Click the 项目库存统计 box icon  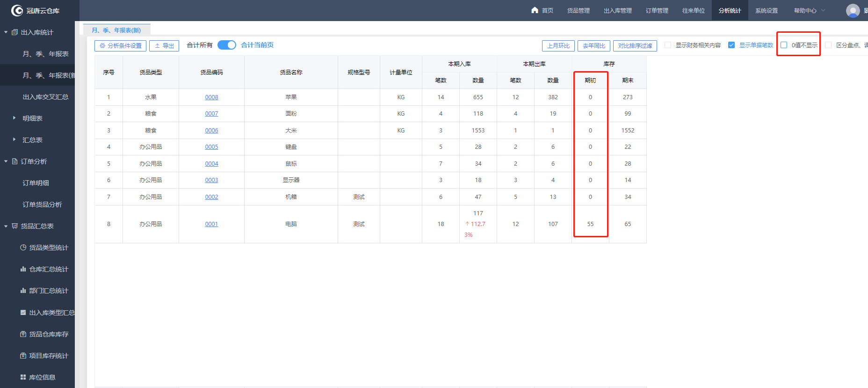pos(23,355)
